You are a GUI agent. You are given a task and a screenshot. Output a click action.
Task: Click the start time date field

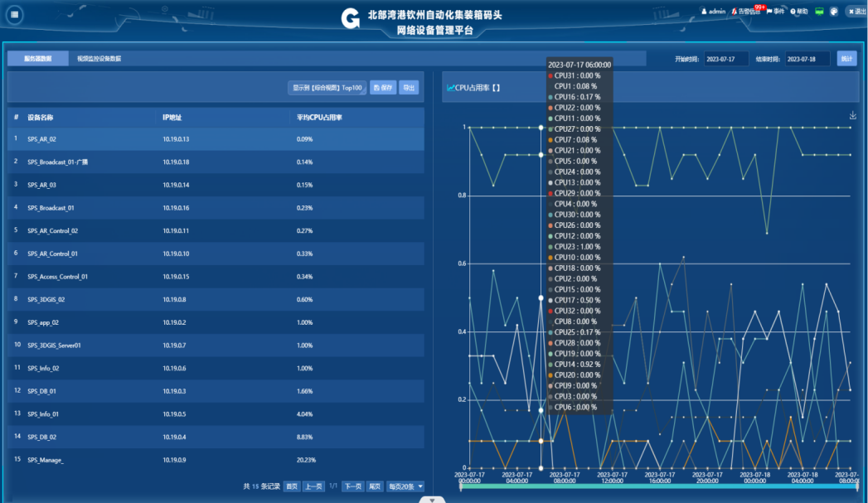(726, 59)
